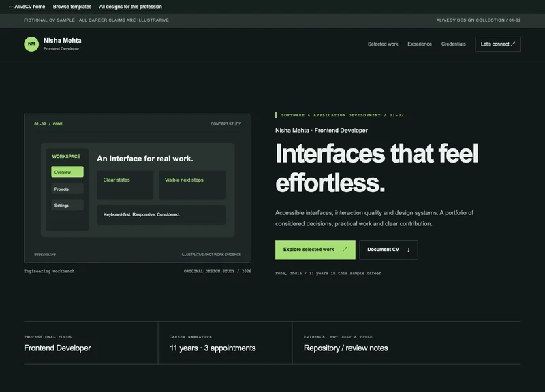The height and width of the screenshot is (392, 545).
Task: Click the Nisha Mehta name in header
Action: (x=63, y=41)
